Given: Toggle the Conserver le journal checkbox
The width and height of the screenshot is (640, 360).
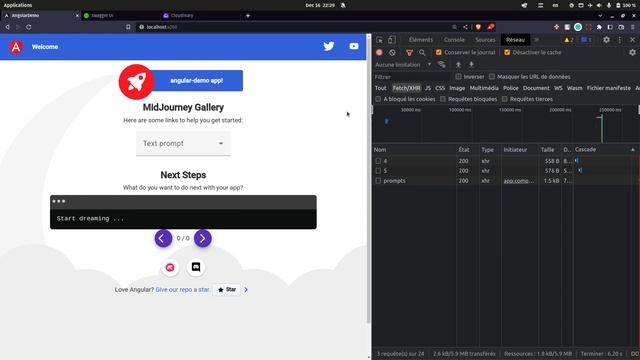Looking at the screenshot, I should point(439,53).
